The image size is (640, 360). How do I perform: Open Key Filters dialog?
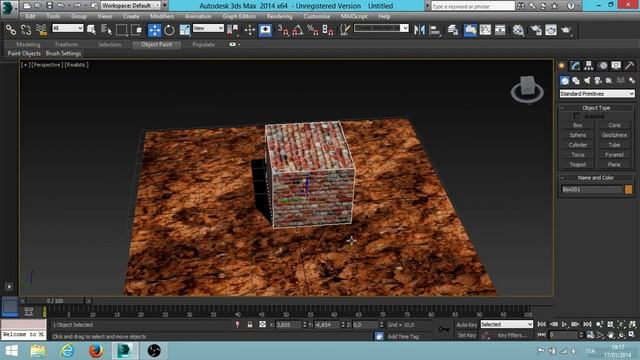coord(512,336)
